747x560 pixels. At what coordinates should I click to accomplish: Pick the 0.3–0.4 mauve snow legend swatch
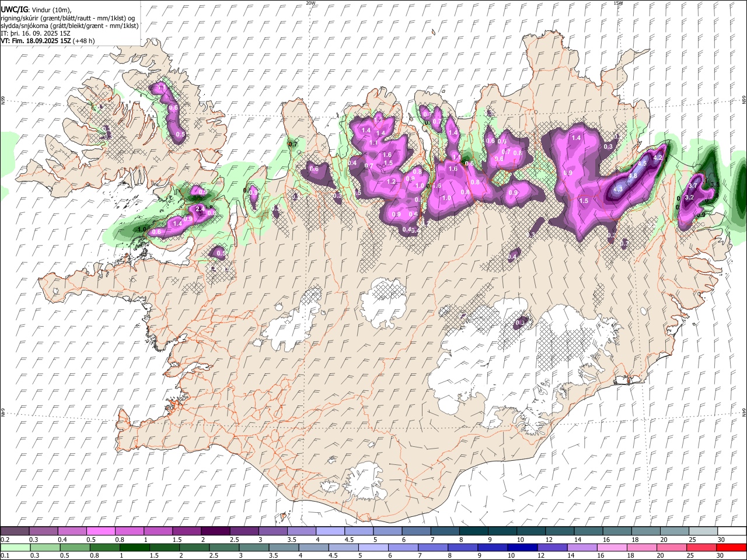click(44, 531)
